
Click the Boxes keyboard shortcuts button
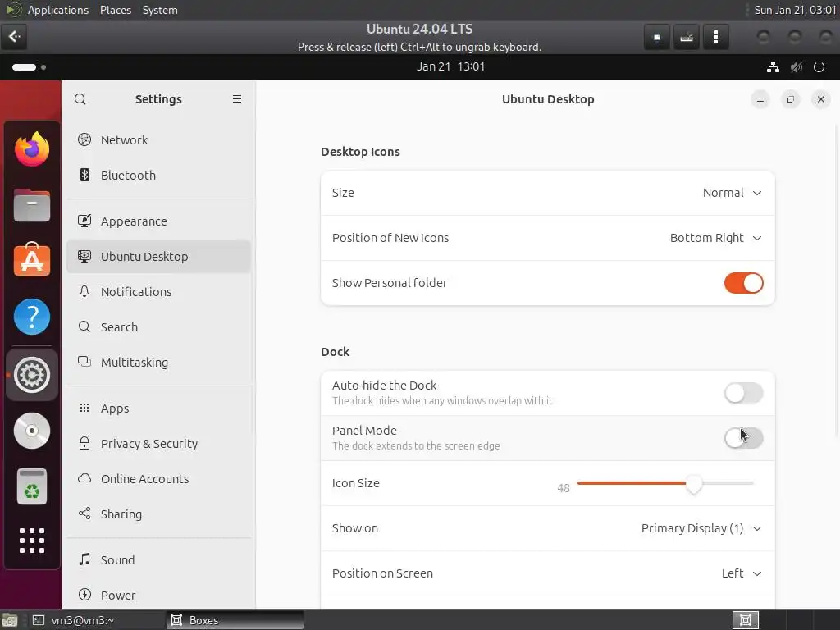coord(687,38)
